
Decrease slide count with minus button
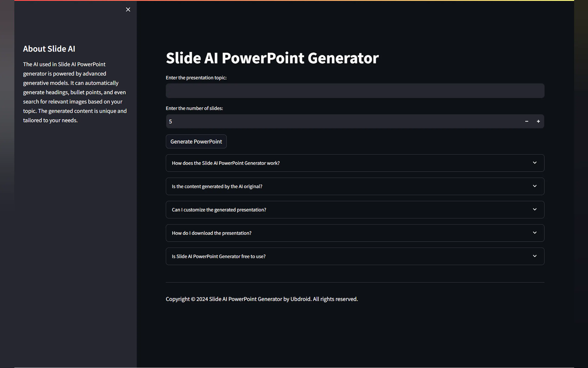(526, 121)
